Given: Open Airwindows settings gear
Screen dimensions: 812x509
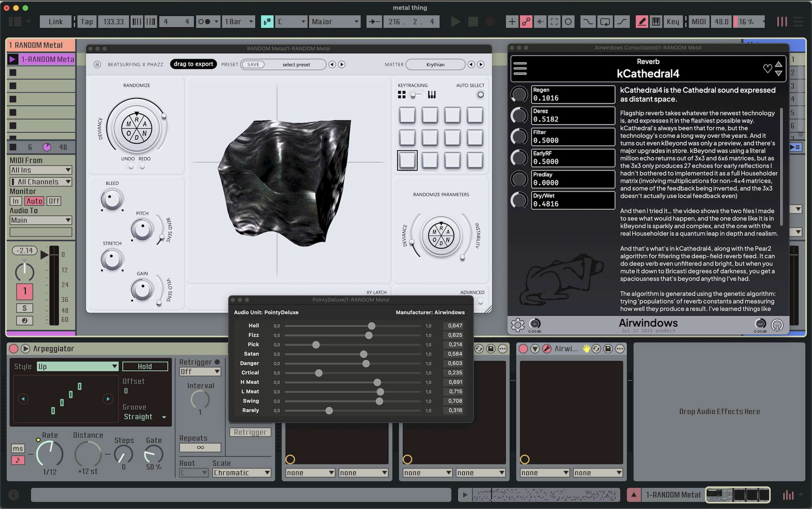Looking at the screenshot, I should 517,325.
